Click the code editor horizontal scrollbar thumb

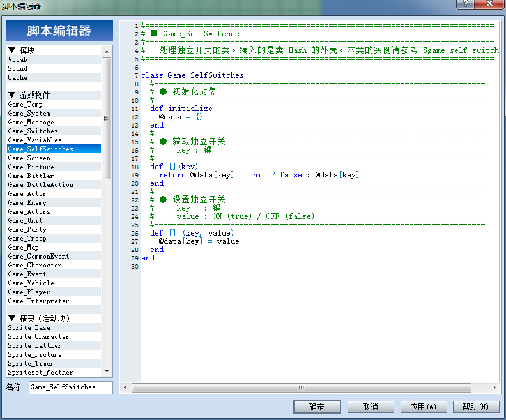click(302, 387)
